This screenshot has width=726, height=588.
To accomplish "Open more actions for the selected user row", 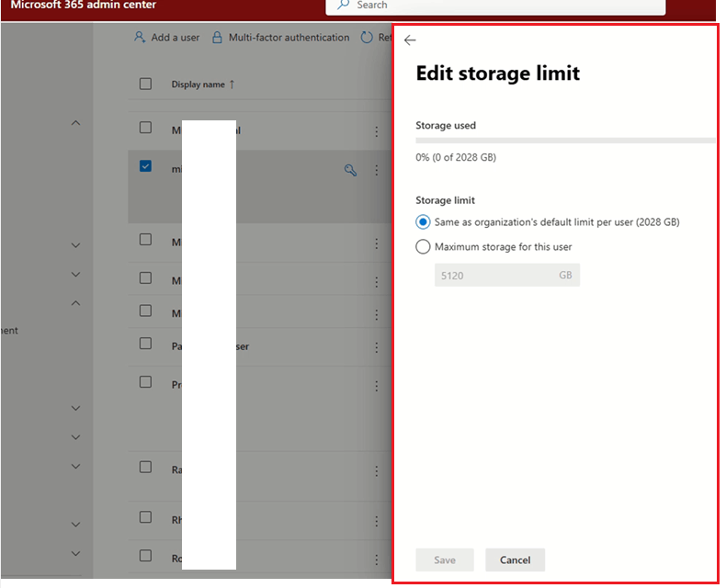I will point(377,170).
